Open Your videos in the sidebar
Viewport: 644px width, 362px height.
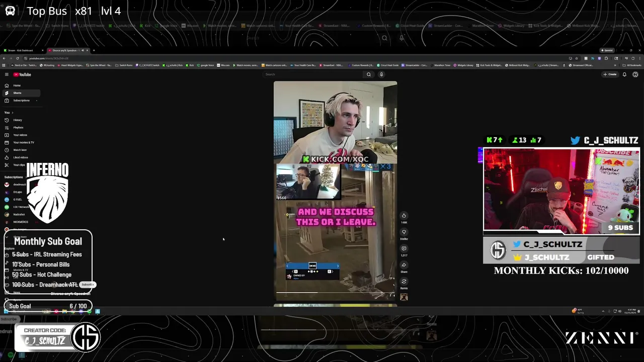(x=21, y=135)
